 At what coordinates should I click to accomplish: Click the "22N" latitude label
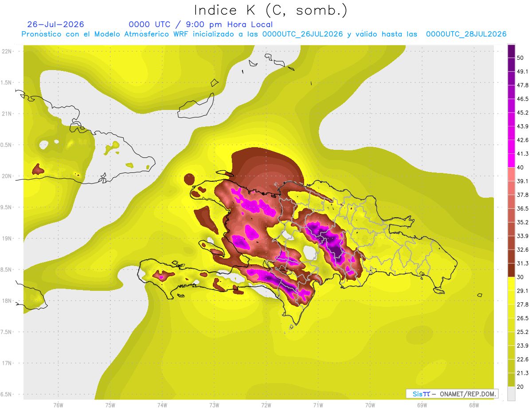[x=7, y=51]
